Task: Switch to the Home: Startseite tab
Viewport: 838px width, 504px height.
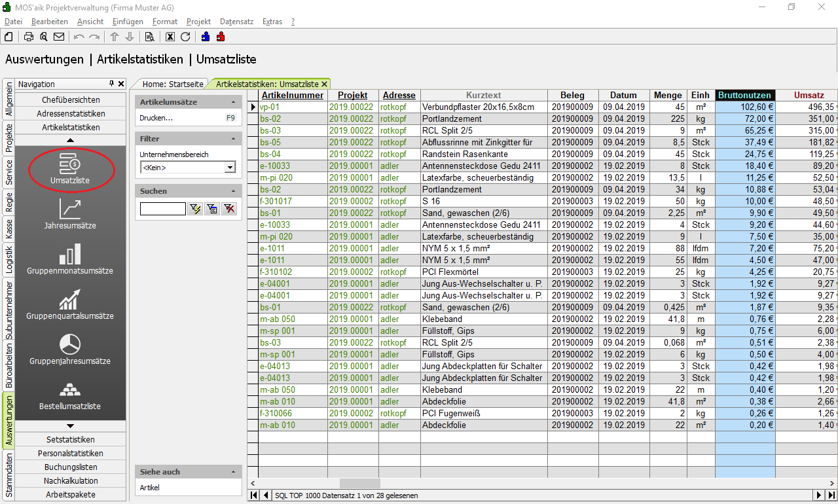Action: (173, 84)
